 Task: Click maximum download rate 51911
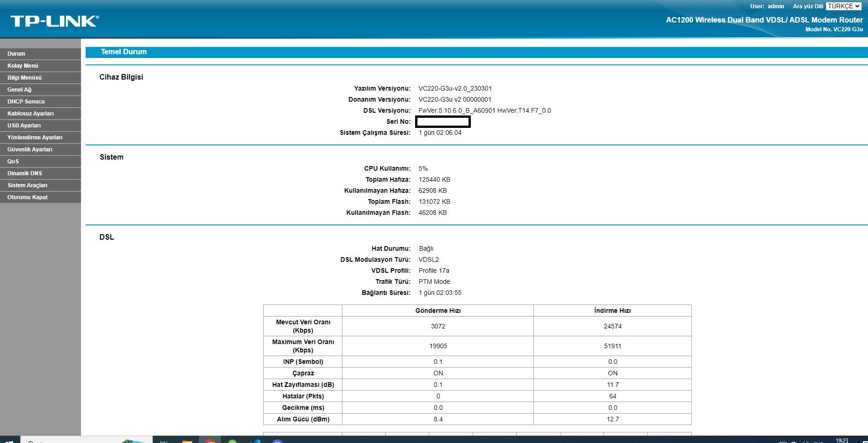pos(613,346)
